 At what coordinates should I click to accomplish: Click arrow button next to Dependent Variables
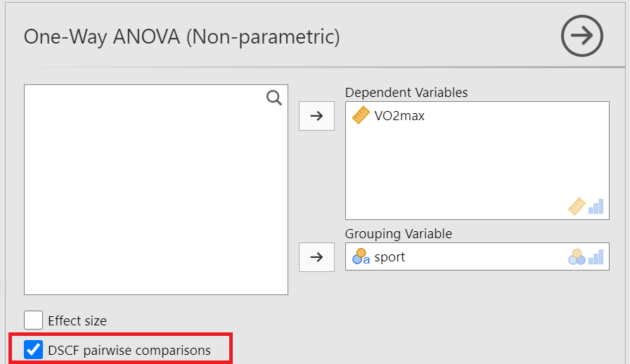click(x=317, y=116)
